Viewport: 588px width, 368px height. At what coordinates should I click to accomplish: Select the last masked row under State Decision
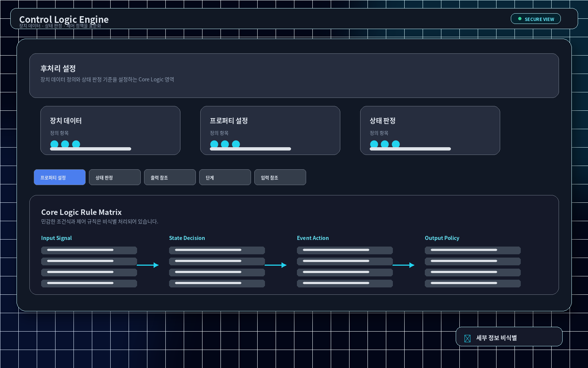pos(217,283)
